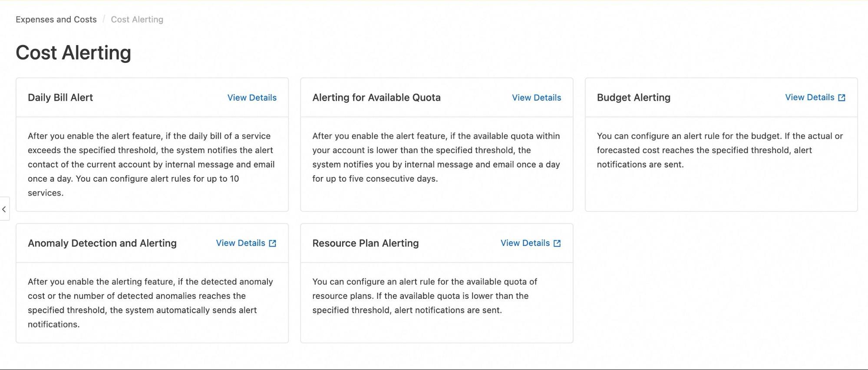This screenshot has height=370, width=868.
Task: Select the Alerting for Available Quota title
Action: pos(376,98)
